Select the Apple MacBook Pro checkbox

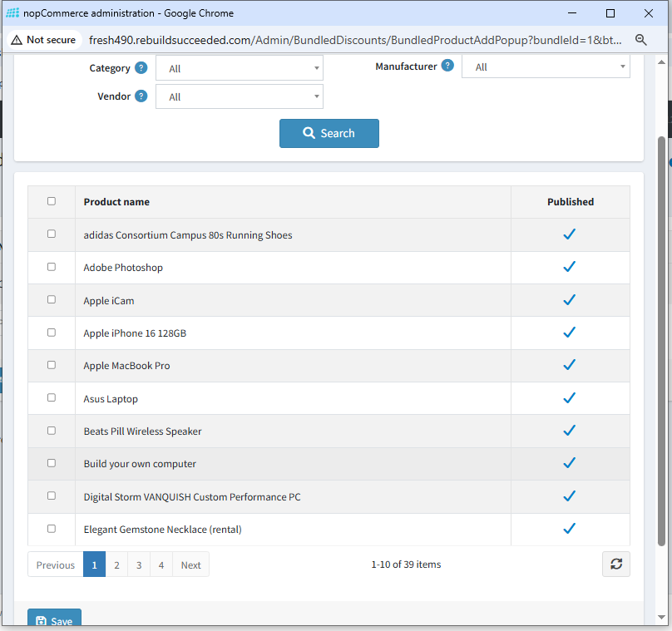click(52, 365)
